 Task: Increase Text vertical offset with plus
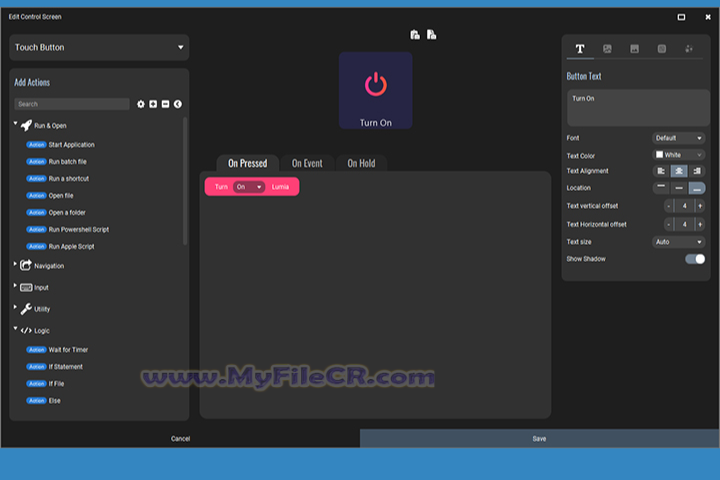click(x=700, y=206)
